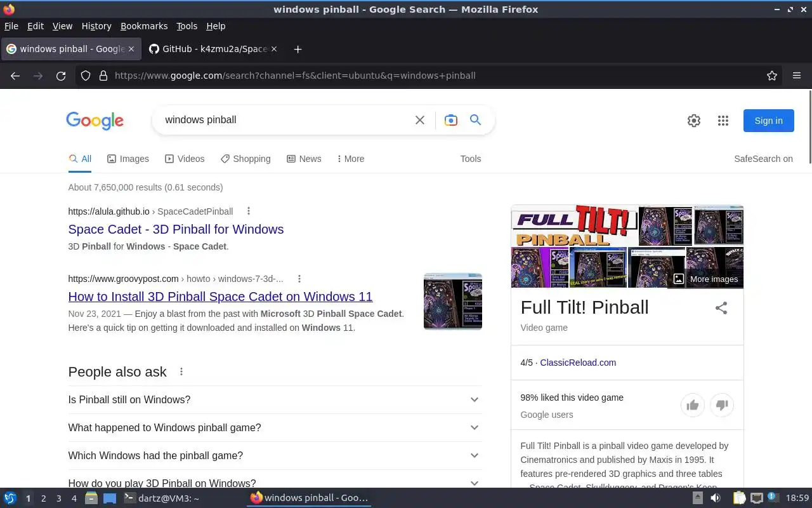Image resolution: width=812 pixels, height=508 pixels.
Task: Switch to workspace 2
Action: [43, 498]
